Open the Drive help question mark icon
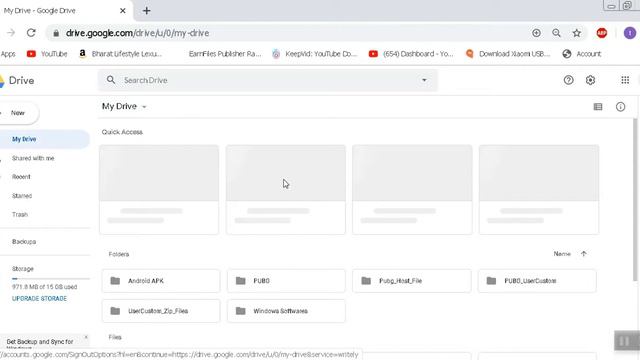 click(569, 80)
